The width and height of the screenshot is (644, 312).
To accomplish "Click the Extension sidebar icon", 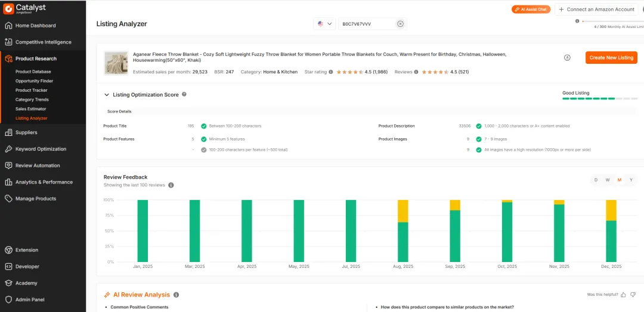I will point(8,250).
